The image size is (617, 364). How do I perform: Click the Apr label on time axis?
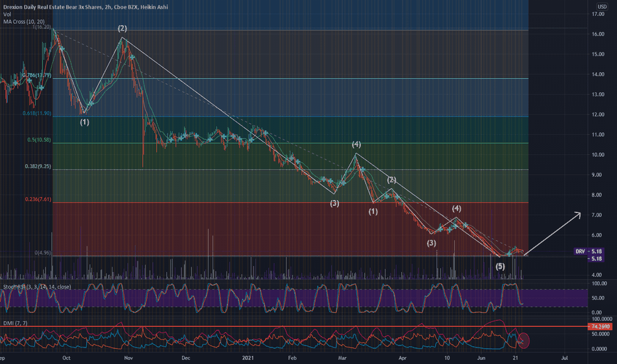tap(402, 358)
